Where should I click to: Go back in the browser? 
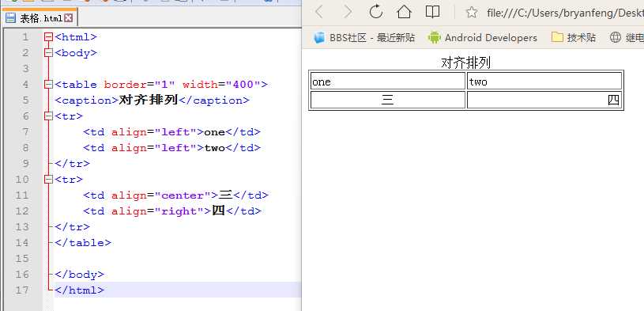pyautogui.click(x=319, y=13)
